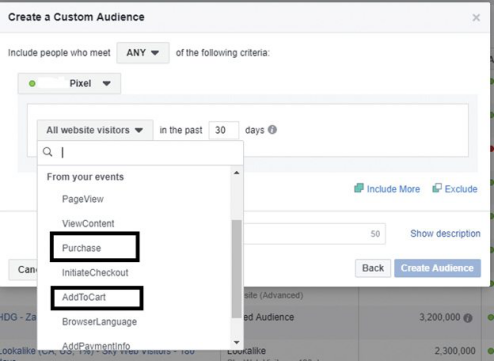
Task: Click the info icon beside 3,200,000
Action: [468, 318]
